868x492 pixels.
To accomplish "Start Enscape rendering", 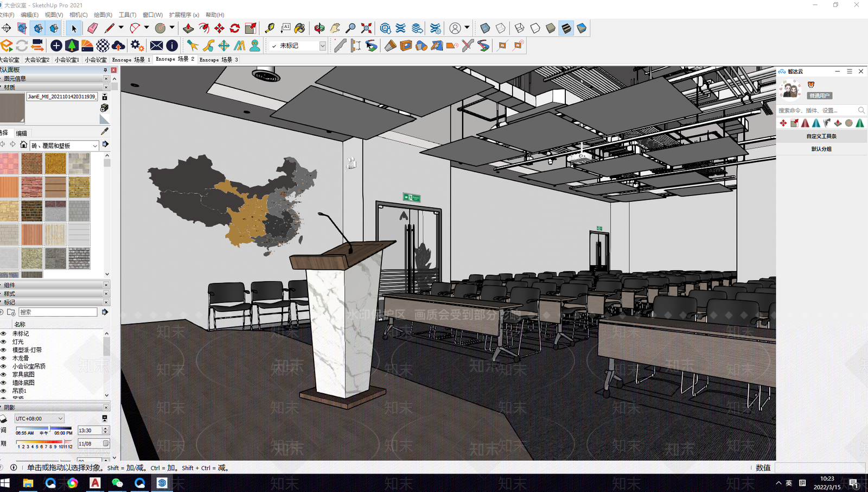I will (x=7, y=46).
